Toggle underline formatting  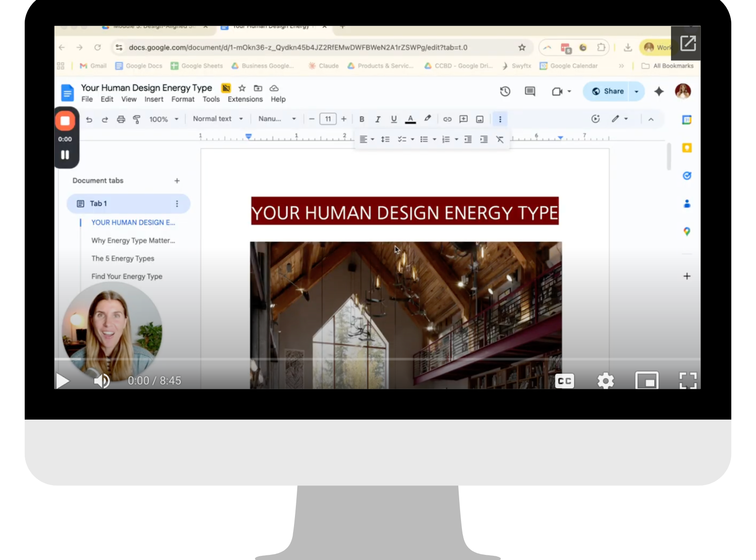(394, 119)
